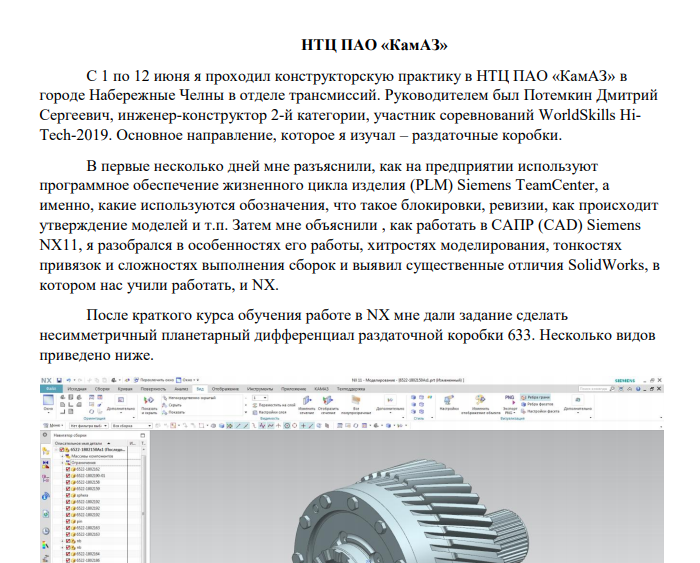This screenshot has width=700, height=563.
Task: Open Настройки фасета in the ribbon
Action: pos(540,411)
